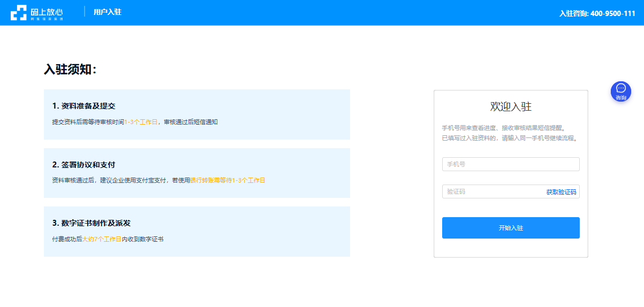Click the orange 1-3个工作日 text in step one
Viewport: 644px width, 307px height.
pos(141,122)
